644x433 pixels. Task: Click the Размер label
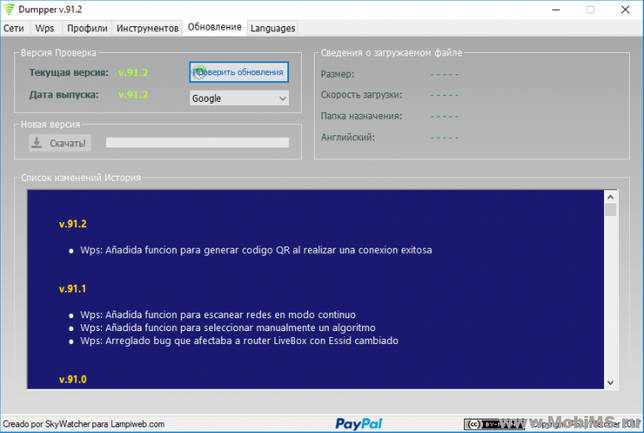[x=337, y=74]
